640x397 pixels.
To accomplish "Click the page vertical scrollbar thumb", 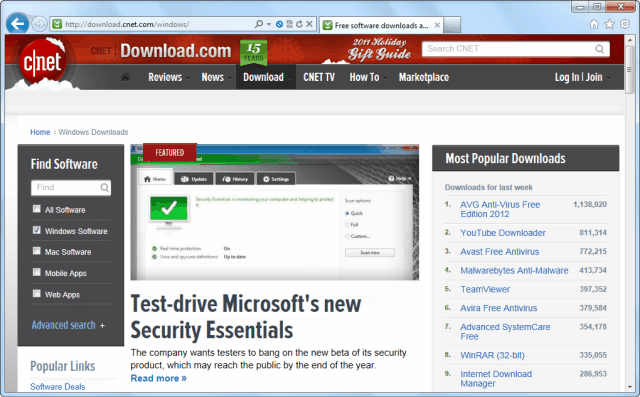I will [630, 69].
